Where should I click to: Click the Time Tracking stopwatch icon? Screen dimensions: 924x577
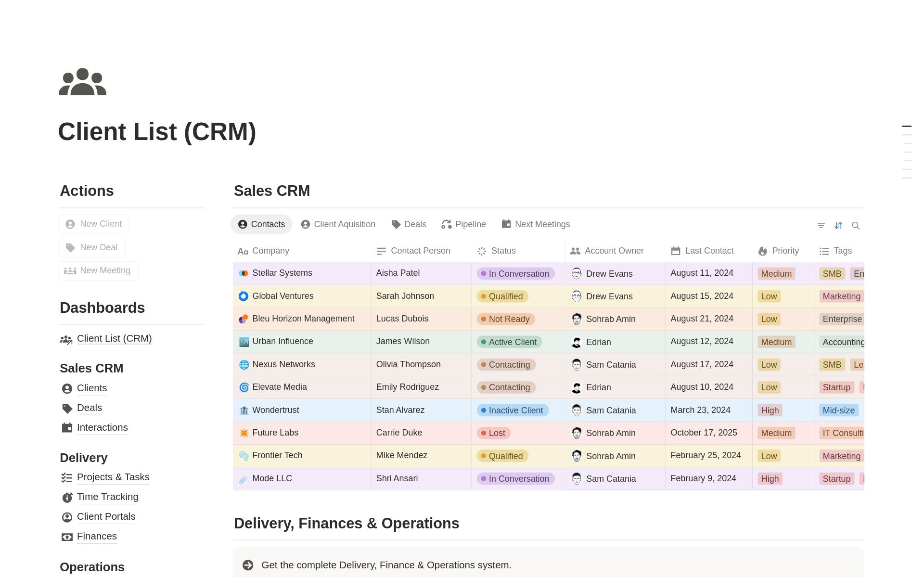[x=67, y=497]
